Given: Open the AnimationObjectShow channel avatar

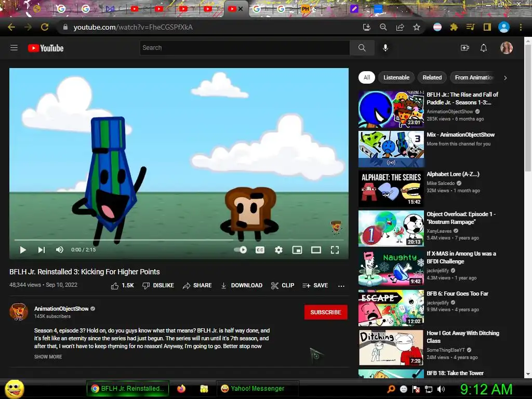Looking at the screenshot, I should [x=19, y=312].
